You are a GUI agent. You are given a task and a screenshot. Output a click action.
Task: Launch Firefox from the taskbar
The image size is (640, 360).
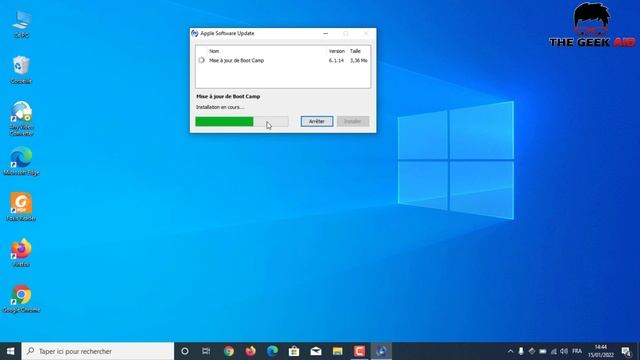(x=251, y=351)
